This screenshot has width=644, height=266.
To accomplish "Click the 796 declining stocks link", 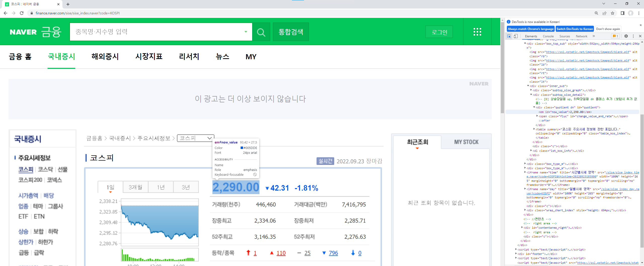I will click(x=333, y=253).
